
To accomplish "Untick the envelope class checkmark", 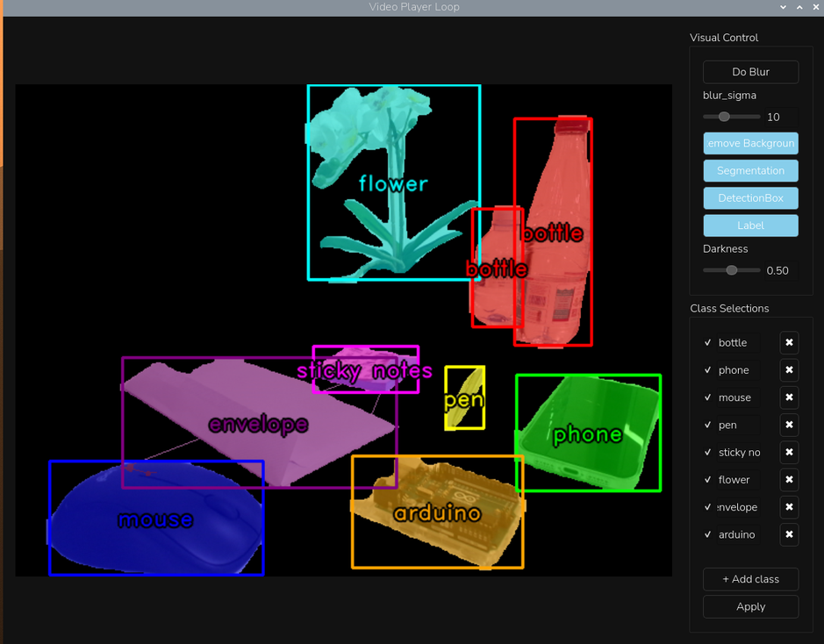I will [708, 507].
